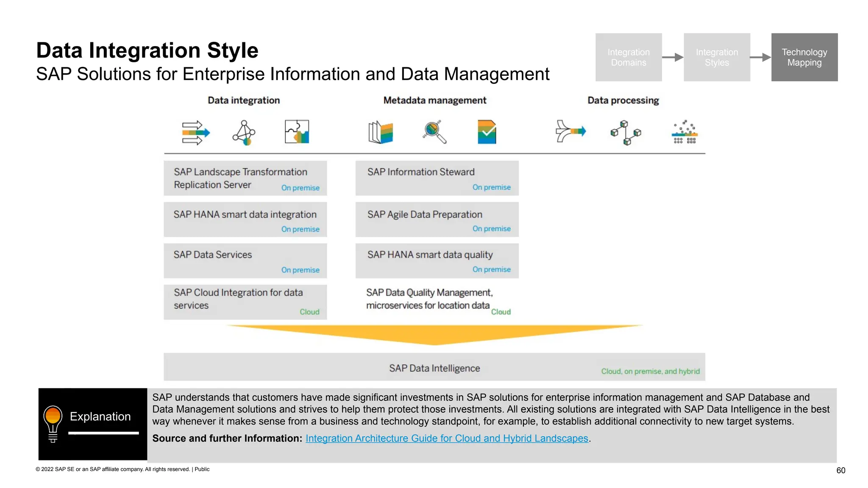
Task: Click the SAP Data Intelligence bar
Action: pos(434,367)
